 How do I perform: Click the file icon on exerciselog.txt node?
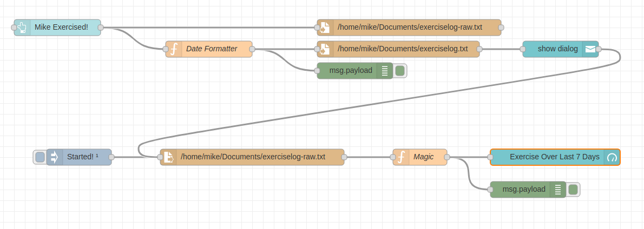325,49
